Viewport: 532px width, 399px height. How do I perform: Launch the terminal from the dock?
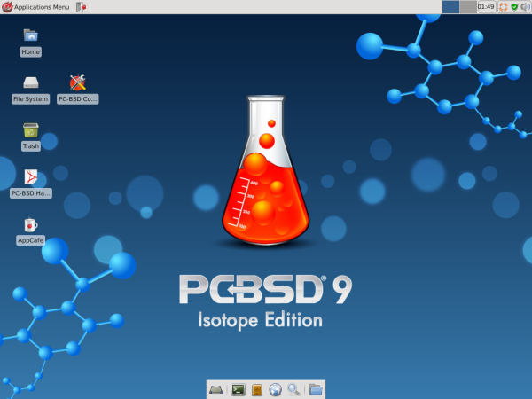pos(238,390)
